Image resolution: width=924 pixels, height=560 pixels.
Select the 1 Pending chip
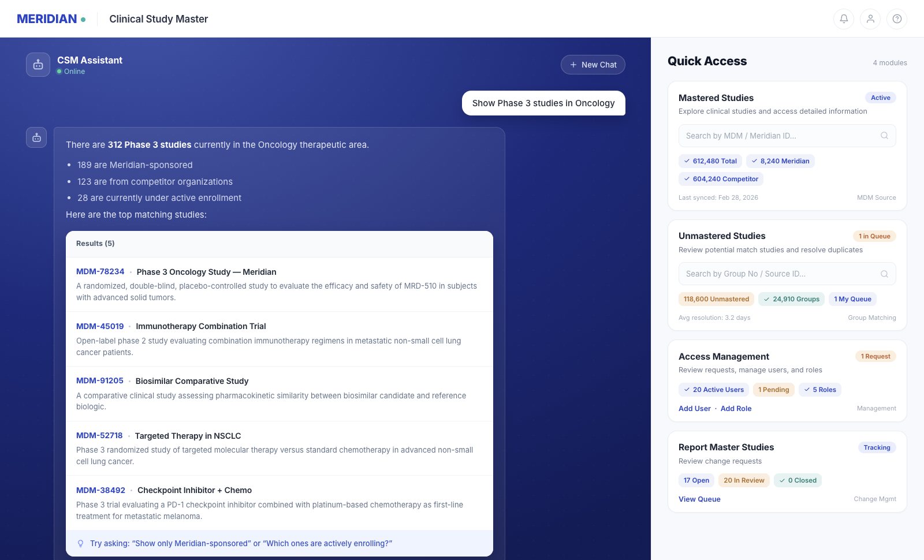tap(773, 390)
